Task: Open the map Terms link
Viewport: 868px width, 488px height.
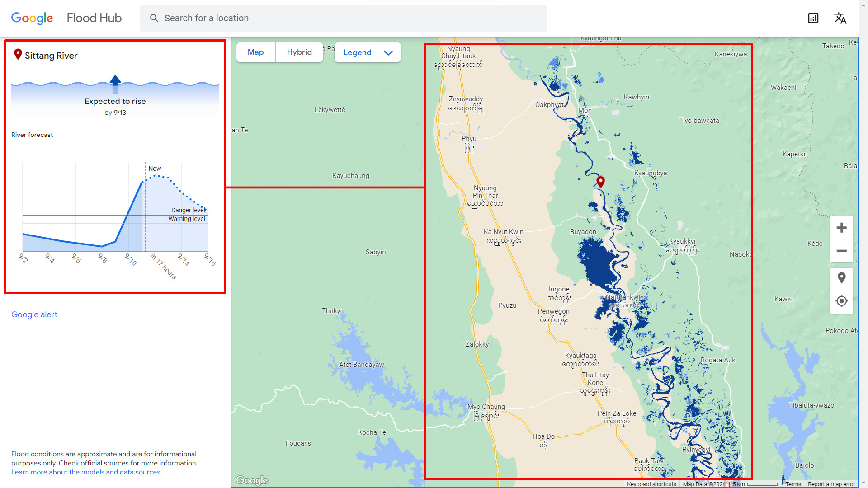Action: 793,484
